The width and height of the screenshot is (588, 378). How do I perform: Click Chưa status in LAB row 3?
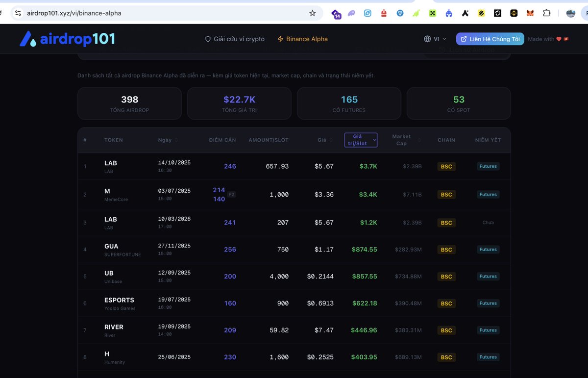pos(488,223)
